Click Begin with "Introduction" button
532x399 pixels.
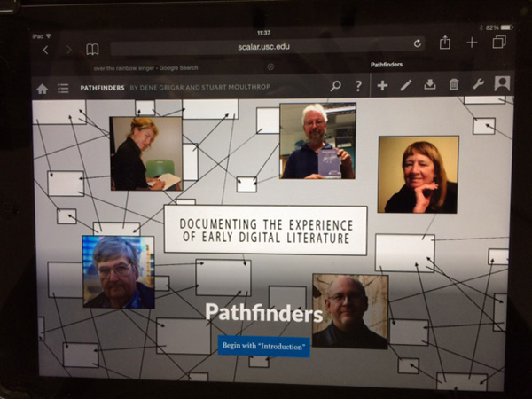(263, 346)
